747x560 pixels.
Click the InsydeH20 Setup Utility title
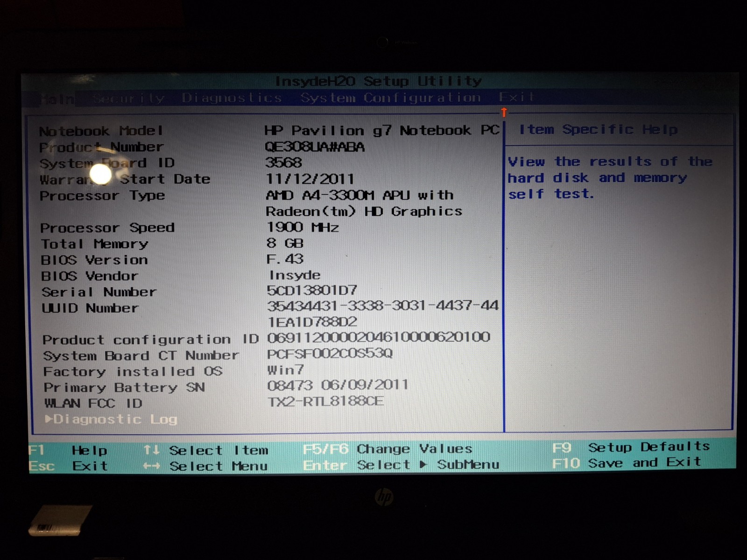pos(379,81)
